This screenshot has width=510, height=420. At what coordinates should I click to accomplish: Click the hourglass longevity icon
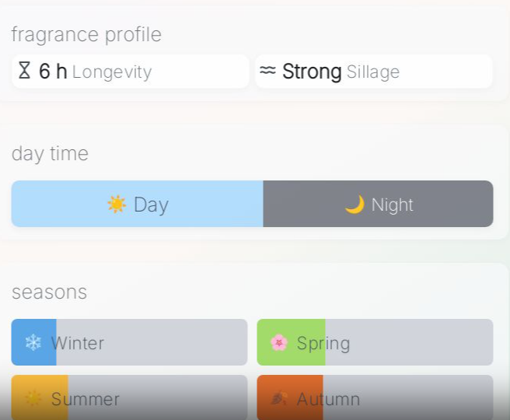click(25, 72)
